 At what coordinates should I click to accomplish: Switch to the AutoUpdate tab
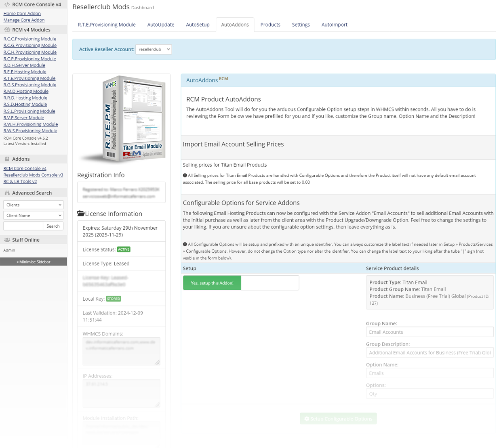pos(161,25)
